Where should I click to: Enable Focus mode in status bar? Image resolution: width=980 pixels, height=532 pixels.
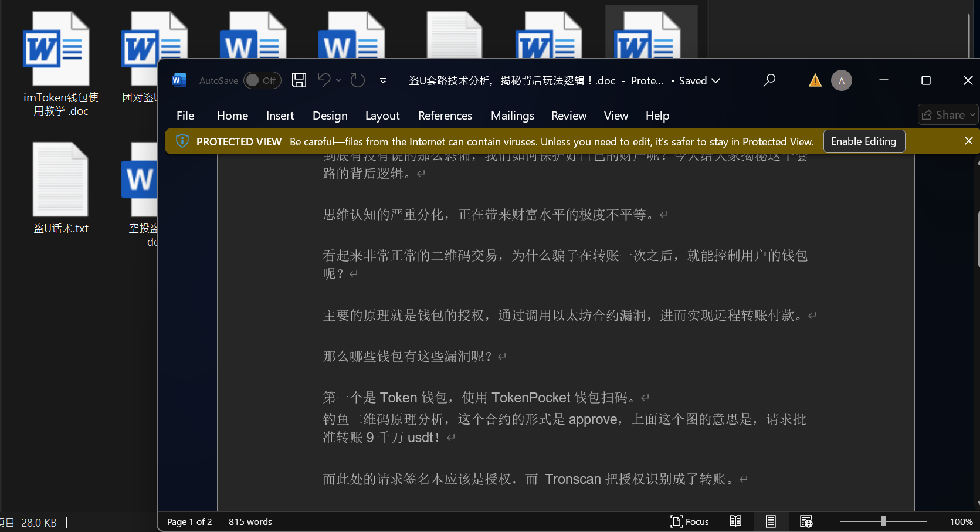[x=690, y=521]
